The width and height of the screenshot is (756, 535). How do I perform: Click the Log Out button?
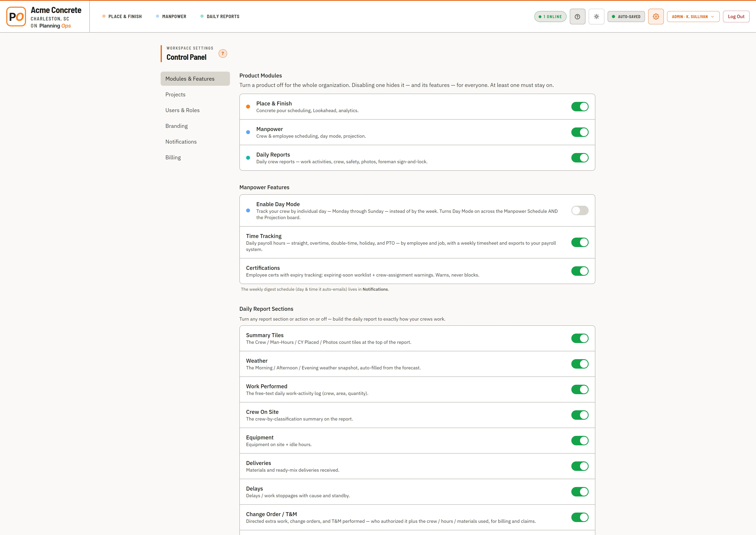(x=736, y=17)
